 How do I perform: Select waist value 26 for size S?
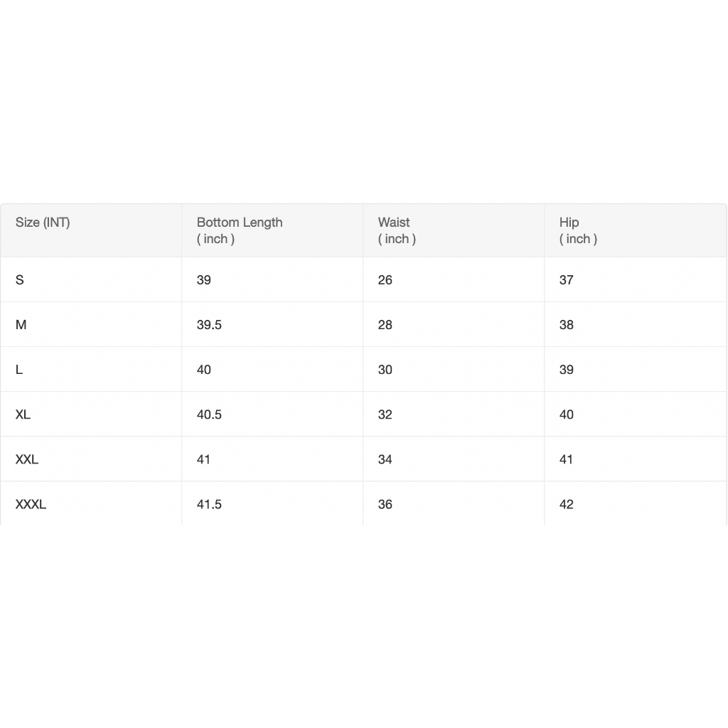(x=385, y=280)
